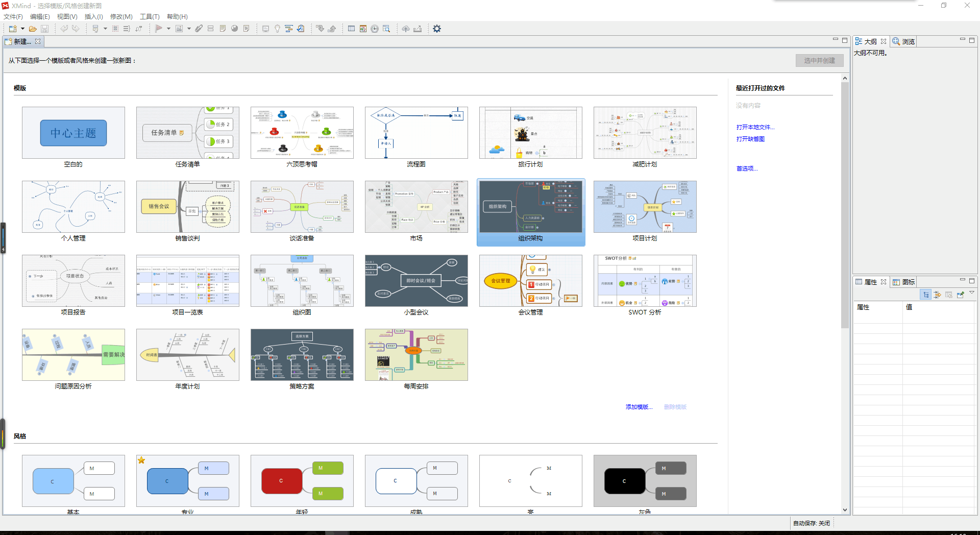Click the 添加模版... link
980x535 pixels.
(x=639, y=407)
